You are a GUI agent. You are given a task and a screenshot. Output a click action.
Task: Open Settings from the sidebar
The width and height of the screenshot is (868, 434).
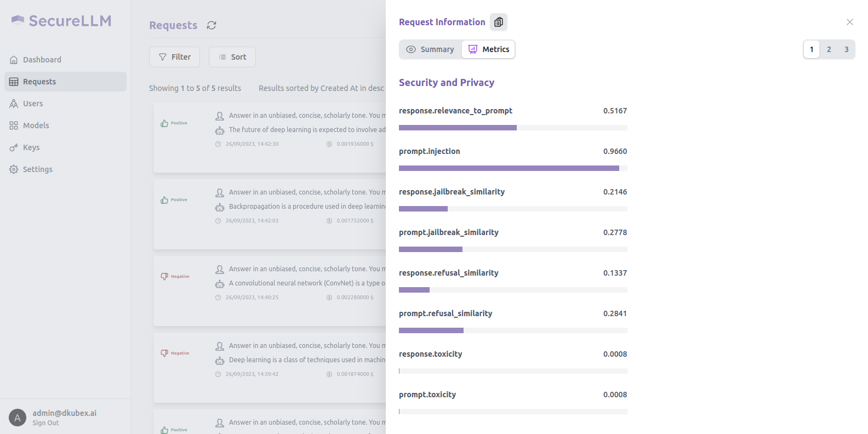point(37,169)
